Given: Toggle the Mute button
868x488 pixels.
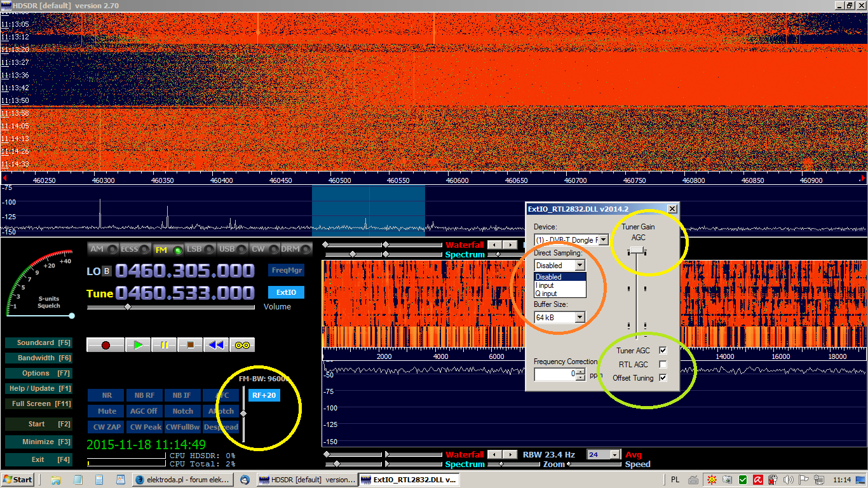Looking at the screenshot, I should [107, 411].
